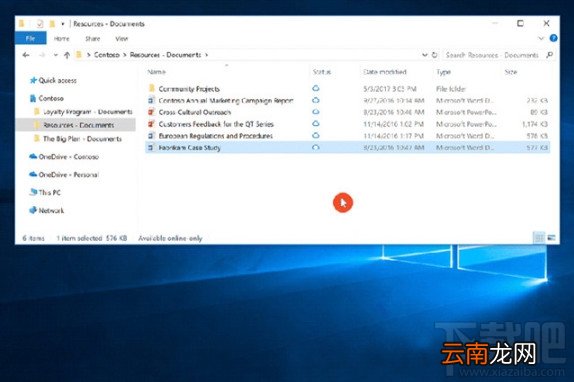The width and height of the screenshot is (574, 382).
Task: Open the Share ribbon tab
Action: click(x=93, y=38)
